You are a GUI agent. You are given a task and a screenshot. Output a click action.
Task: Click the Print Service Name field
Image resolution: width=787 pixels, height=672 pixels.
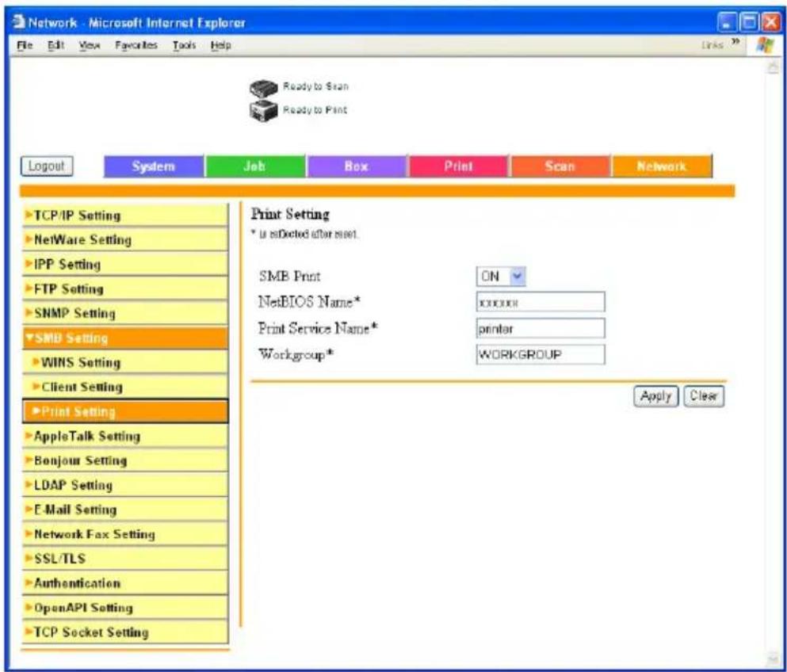tap(541, 328)
